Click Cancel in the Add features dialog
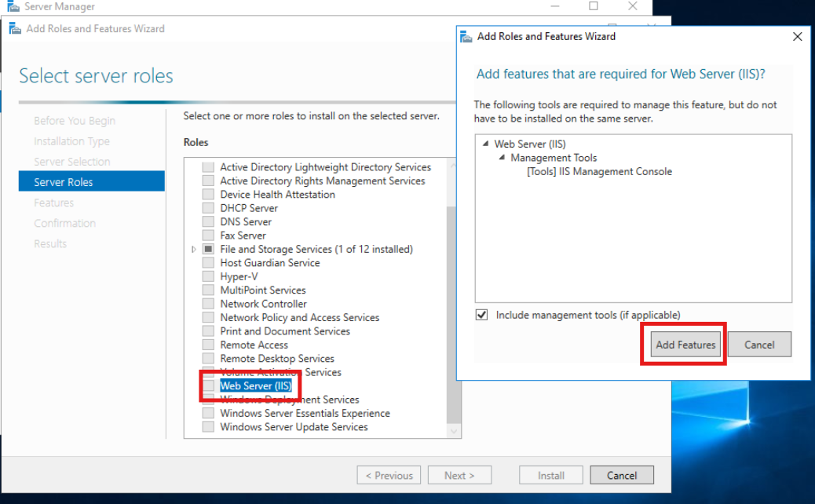The width and height of the screenshot is (815, 504). 759,345
